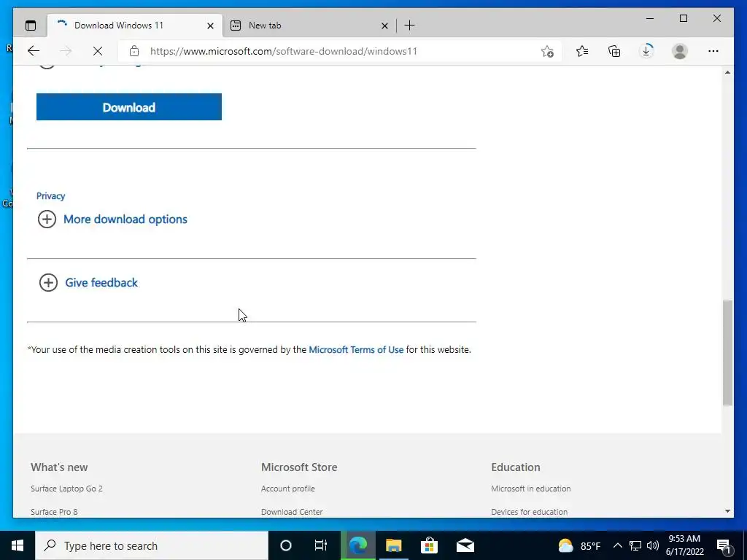Screen dimensions: 747x560
Task: Click the address bar URL
Action: click(x=284, y=51)
